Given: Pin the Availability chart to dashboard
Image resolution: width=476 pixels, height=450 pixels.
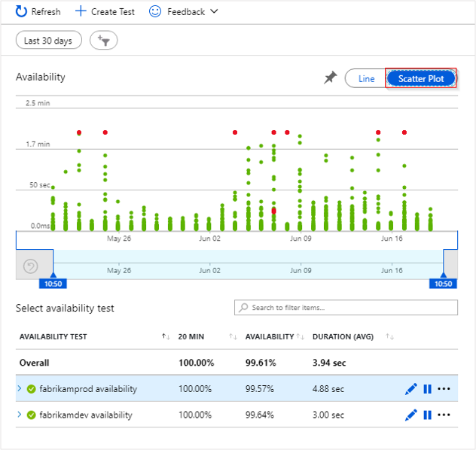Looking at the screenshot, I should 330,78.
